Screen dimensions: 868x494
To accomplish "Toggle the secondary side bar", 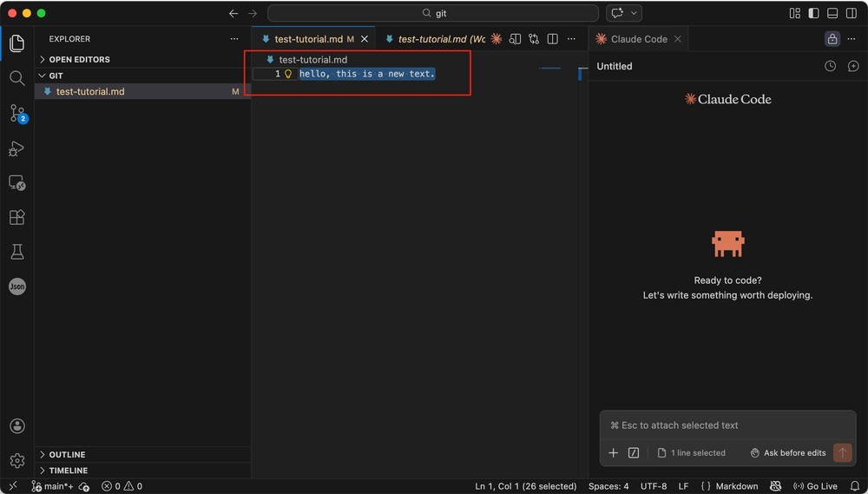I will click(852, 13).
